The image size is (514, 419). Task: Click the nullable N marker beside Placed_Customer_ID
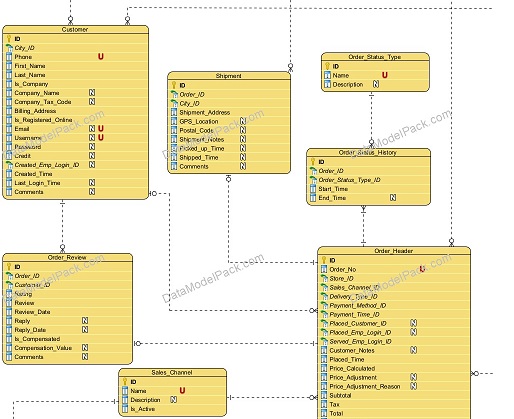pos(413,323)
